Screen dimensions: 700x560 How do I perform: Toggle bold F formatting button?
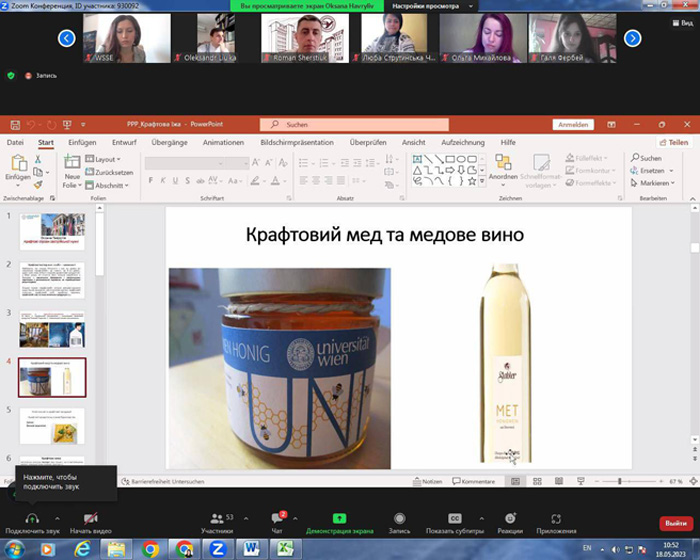[x=150, y=180]
